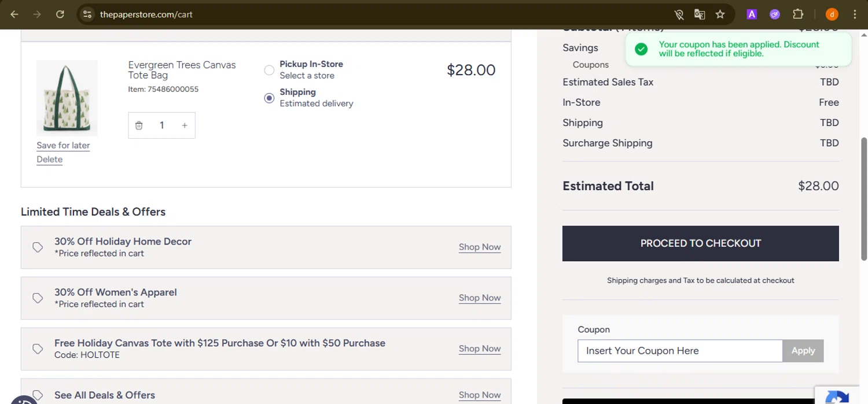The height and width of the screenshot is (404, 868).
Task: Click the page vertical scrollbar
Action: click(864, 198)
